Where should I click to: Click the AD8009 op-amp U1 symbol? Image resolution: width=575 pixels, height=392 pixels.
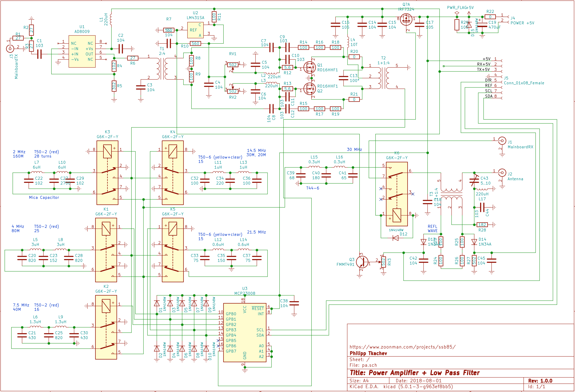point(82,52)
